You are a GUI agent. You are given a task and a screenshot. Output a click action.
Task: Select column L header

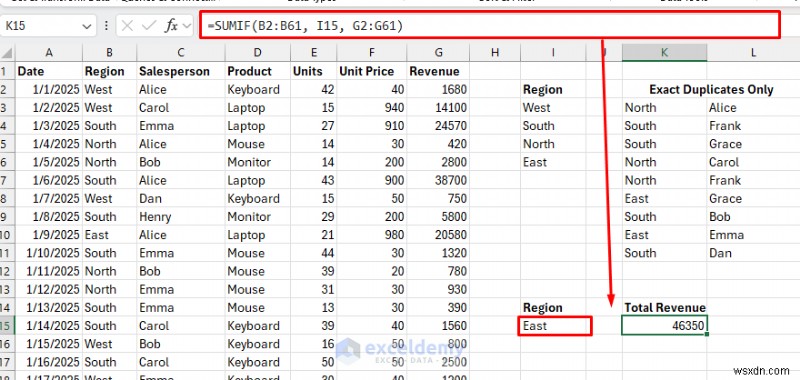click(x=753, y=53)
